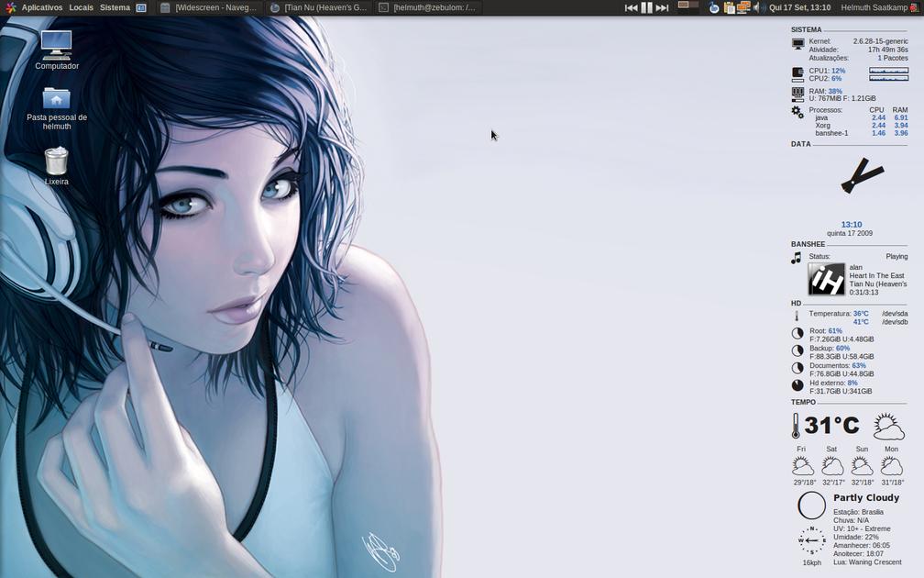
Task: Click the Playing status text
Action: [896, 257]
